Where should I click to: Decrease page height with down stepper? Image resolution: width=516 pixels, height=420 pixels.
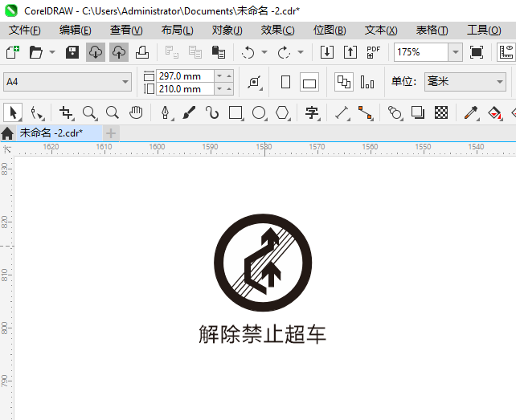(219, 89)
